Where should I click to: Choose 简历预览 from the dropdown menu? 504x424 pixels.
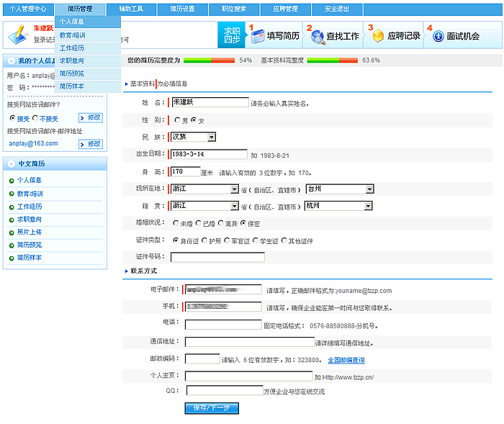click(x=71, y=73)
